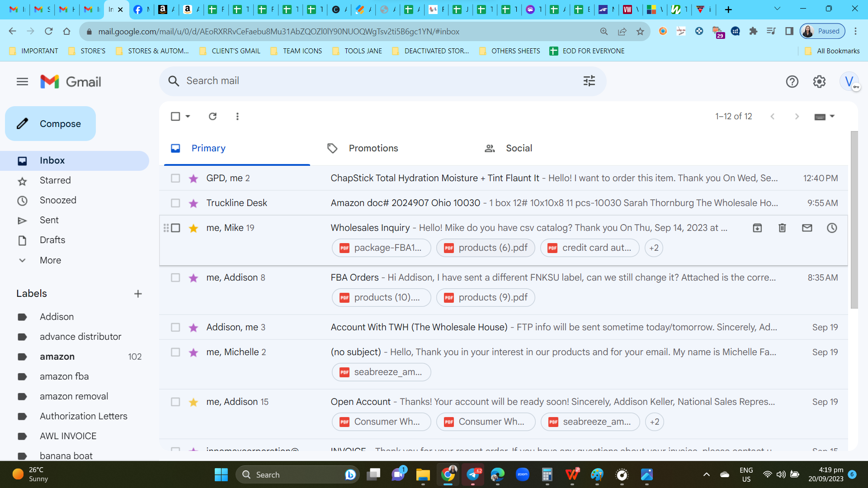
Task: Select the ChapStick Total Hydration email checkbox
Action: (x=175, y=178)
